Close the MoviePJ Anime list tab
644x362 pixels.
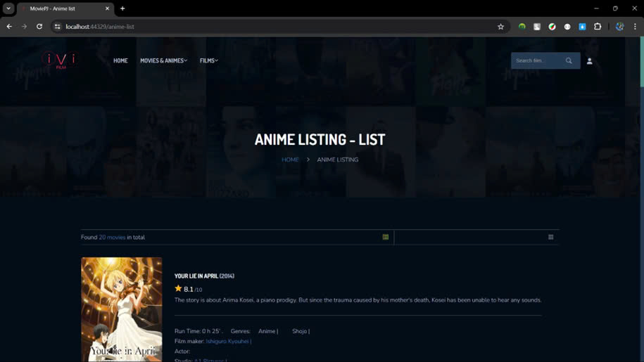coord(107,8)
